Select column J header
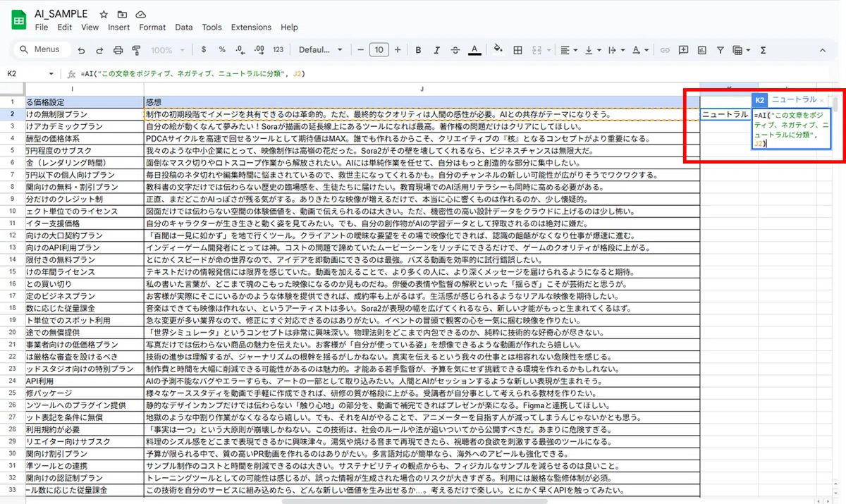The height and width of the screenshot is (504, 846). [x=422, y=89]
